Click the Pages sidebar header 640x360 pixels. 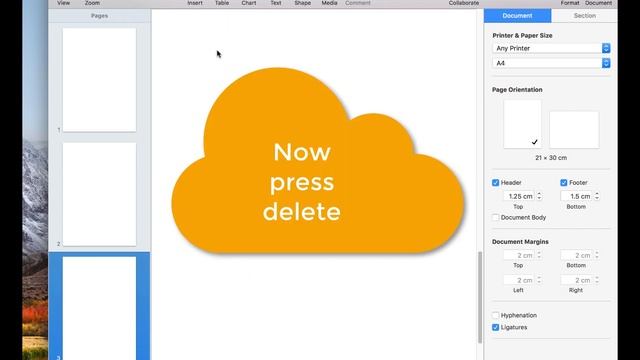point(100,16)
